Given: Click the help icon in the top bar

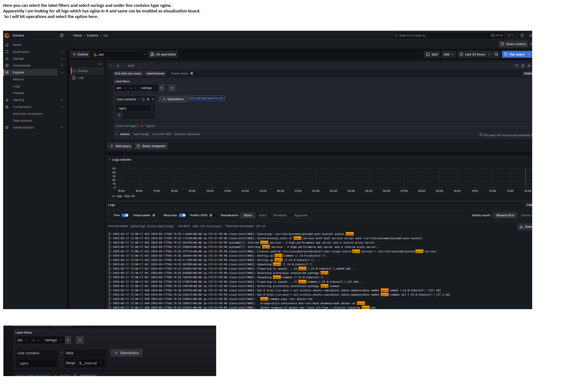Looking at the screenshot, I should [x=522, y=35].
